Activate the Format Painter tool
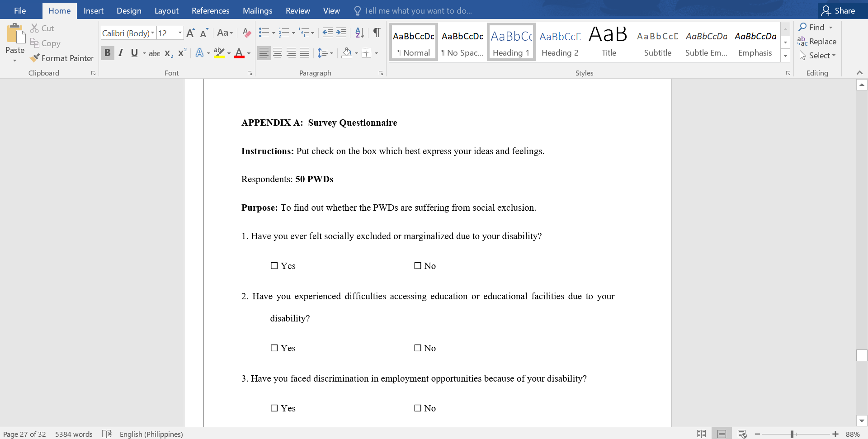The width and height of the screenshot is (868, 439). coord(62,58)
